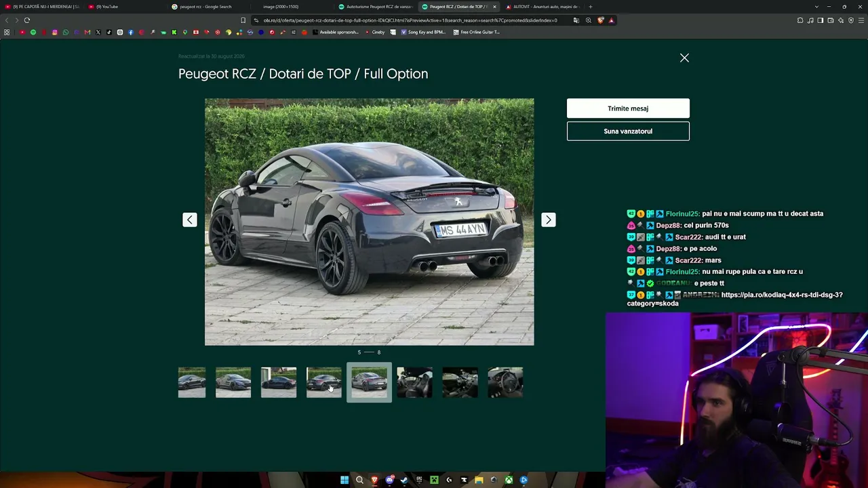Select the eighth thumbnail showing the steering wheel
Viewport: 868px width, 488px height.
506,382
